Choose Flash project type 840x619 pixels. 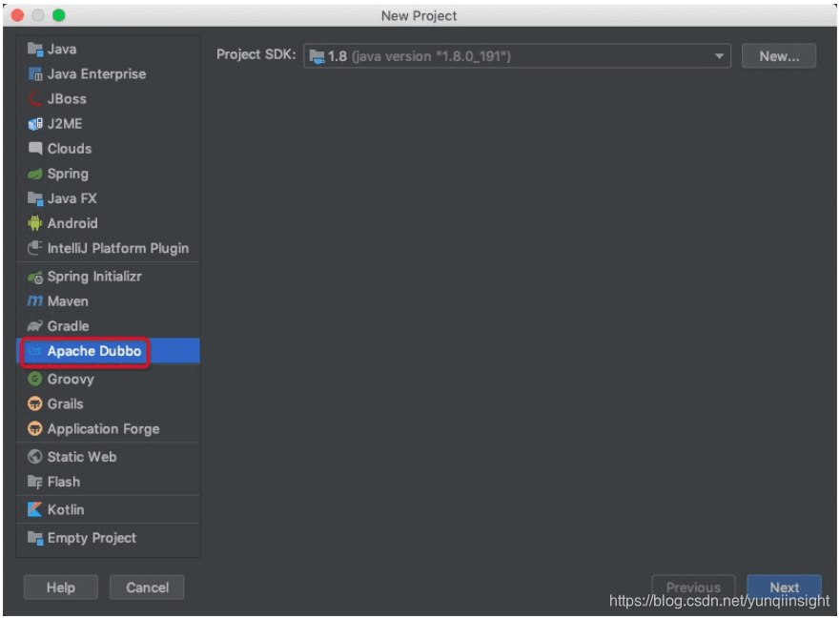(108, 482)
